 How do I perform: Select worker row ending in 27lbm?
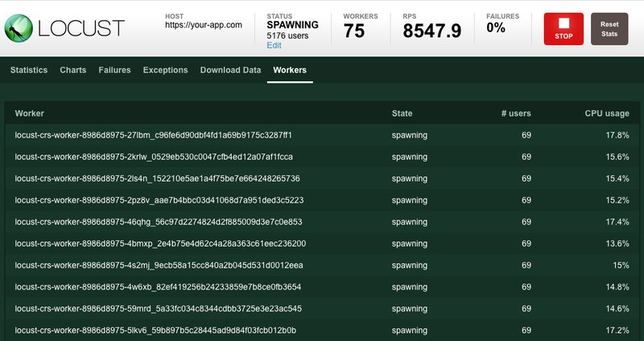point(153,135)
